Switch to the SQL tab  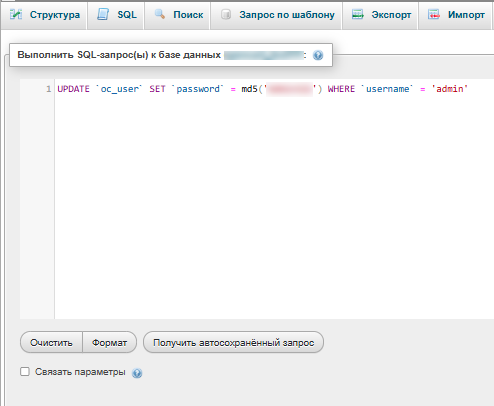click(116, 15)
